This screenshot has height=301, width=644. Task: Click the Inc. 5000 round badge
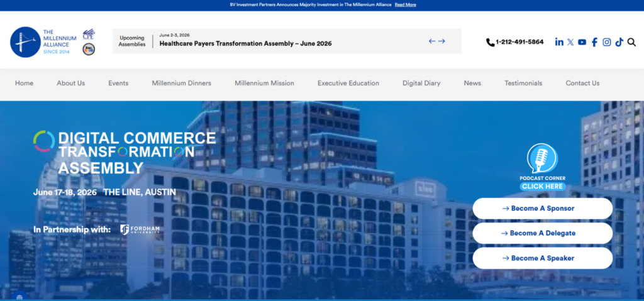88,49
